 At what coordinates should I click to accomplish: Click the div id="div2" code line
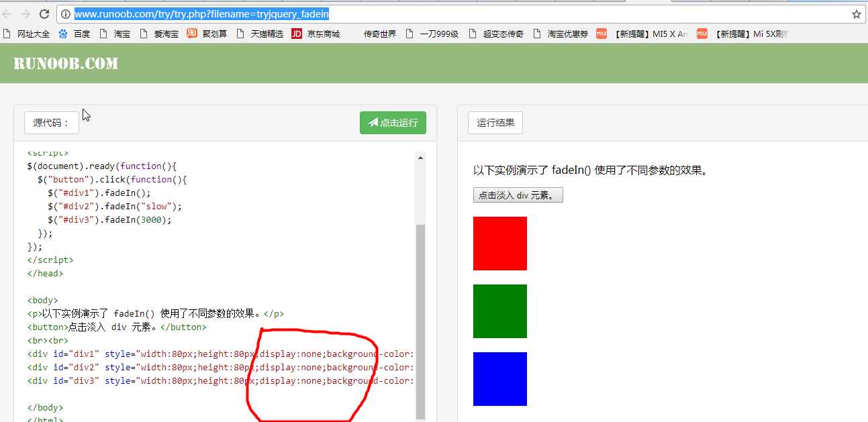[220, 367]
